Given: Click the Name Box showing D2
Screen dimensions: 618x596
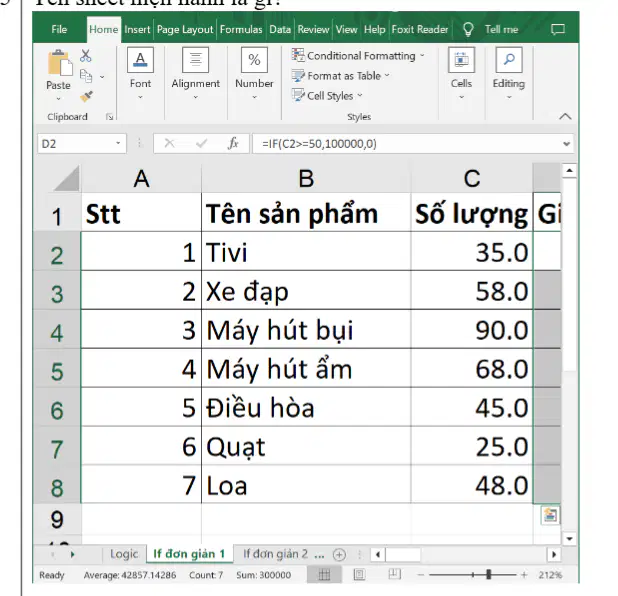Looking at the screenshot, I should click(x=82, y=143).
